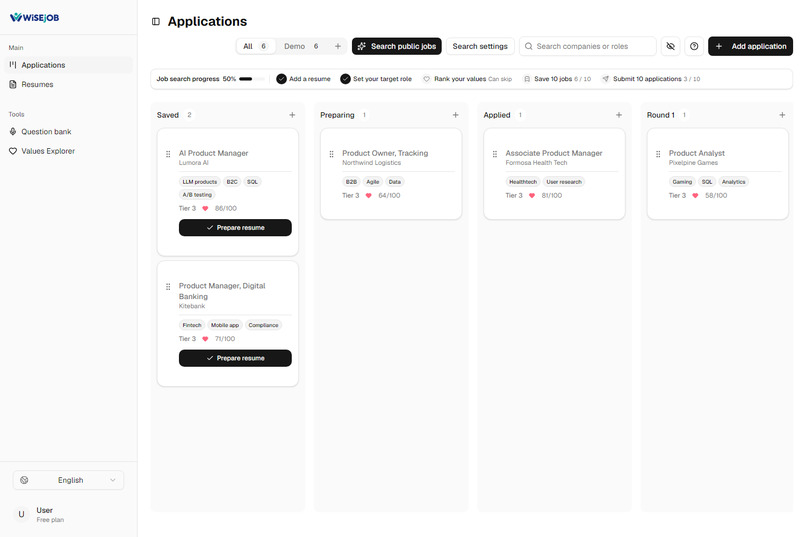Click Add application button

point(750,46)
